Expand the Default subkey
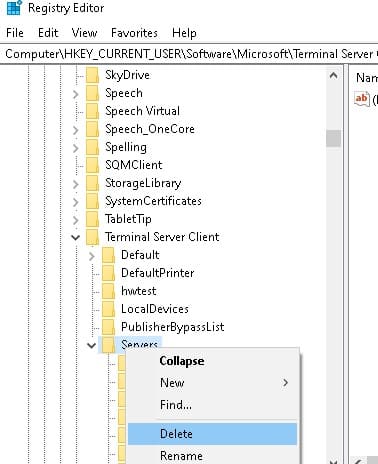The image size is (378, 464). tap(92, 256)
